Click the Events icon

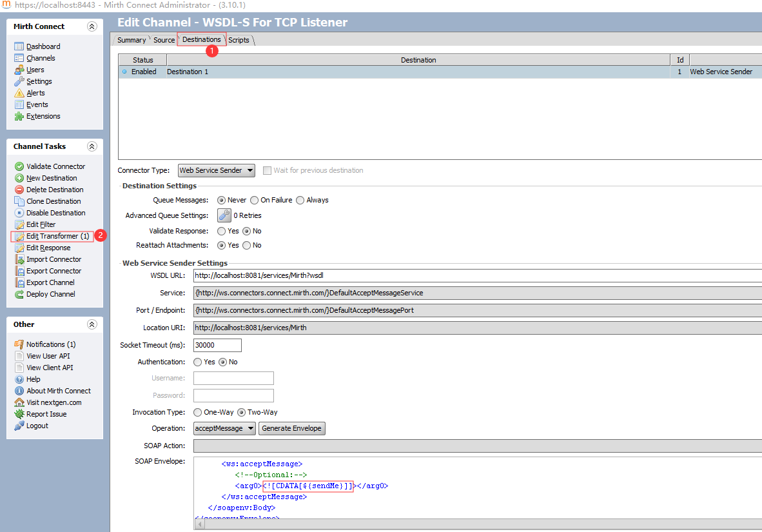pos(19,105)
